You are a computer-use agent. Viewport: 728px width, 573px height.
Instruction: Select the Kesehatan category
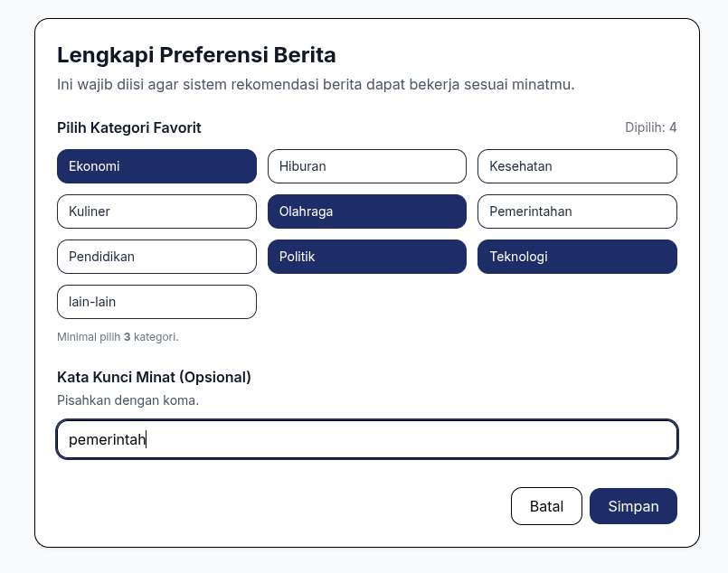tap(577, 166)
